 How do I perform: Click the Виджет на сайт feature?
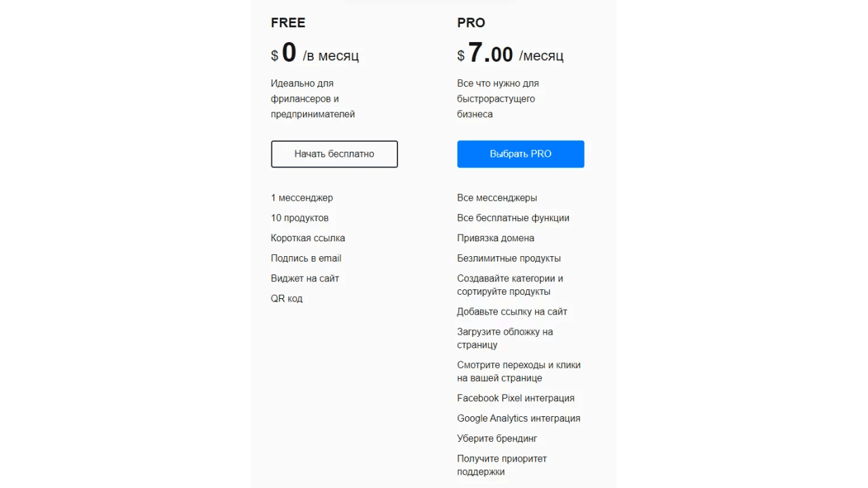tap(305, 279)
